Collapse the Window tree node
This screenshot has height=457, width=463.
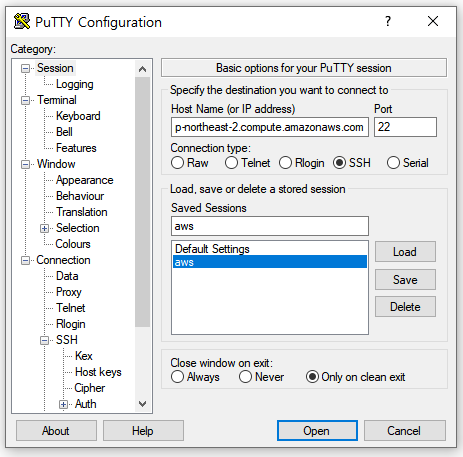(25, 165)
